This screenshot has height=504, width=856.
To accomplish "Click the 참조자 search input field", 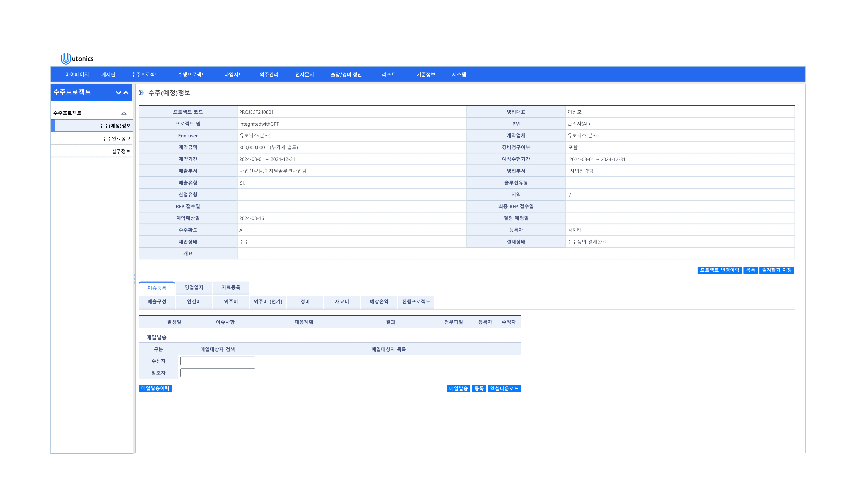I will click(218, 372).
